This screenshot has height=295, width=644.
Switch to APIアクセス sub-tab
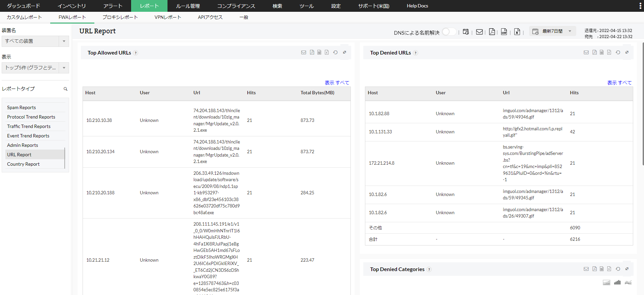click(210, 17)
